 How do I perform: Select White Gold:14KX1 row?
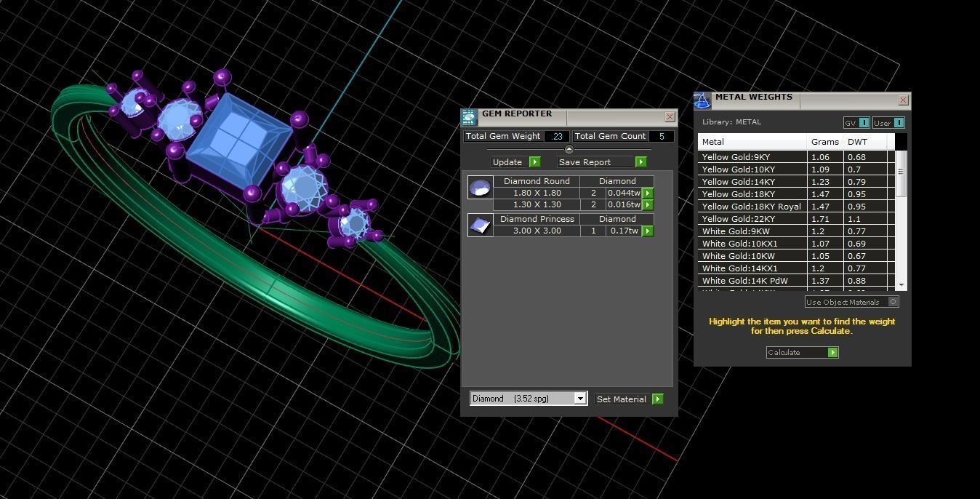796,268
